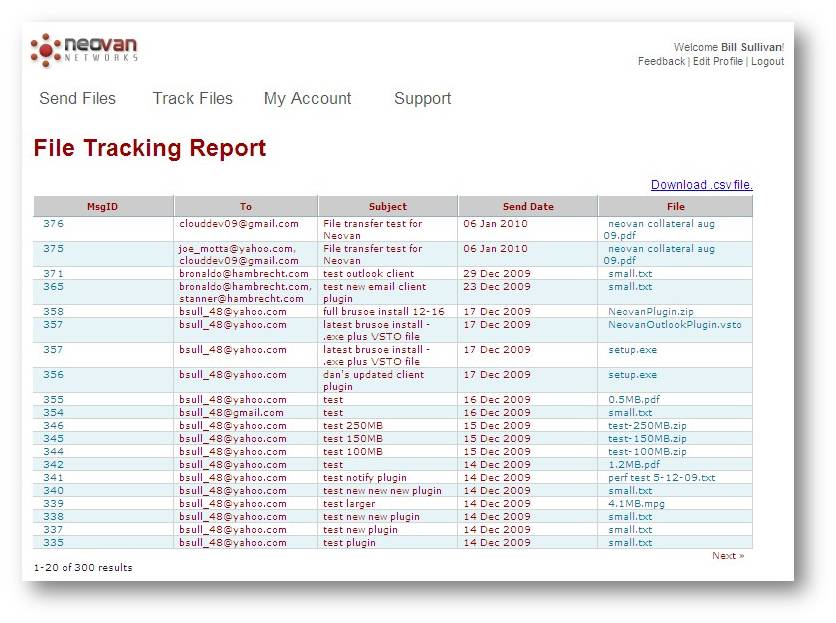Open message ID 345
This screenshot has width=836, height=623.
53,438
